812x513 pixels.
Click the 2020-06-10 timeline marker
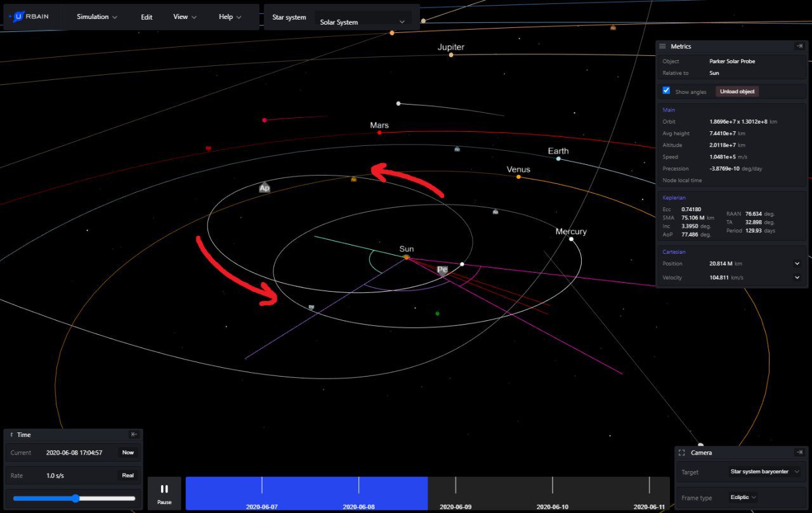[553, 507]
